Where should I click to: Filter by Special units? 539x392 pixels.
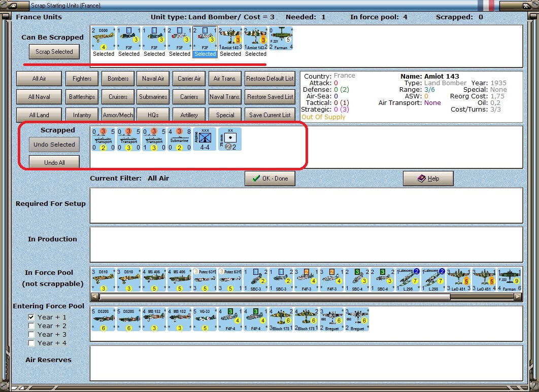coord(225,115)
